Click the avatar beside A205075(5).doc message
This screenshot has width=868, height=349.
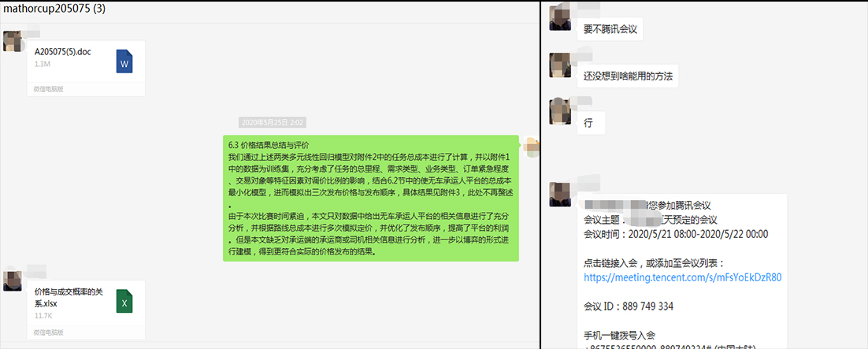point(12,42)
